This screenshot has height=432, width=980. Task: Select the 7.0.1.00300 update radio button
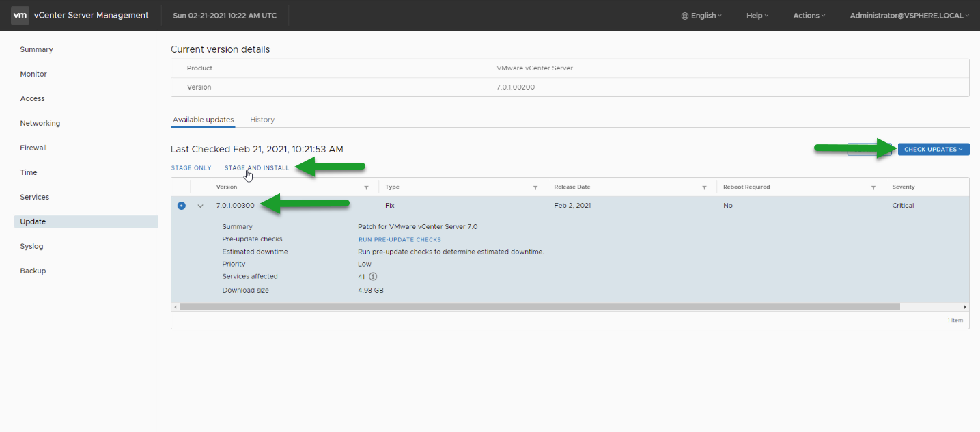[181, 206]
